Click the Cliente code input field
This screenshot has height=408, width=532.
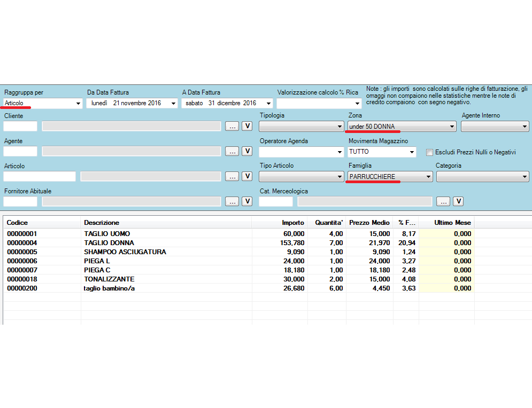(x=20, y=126)
